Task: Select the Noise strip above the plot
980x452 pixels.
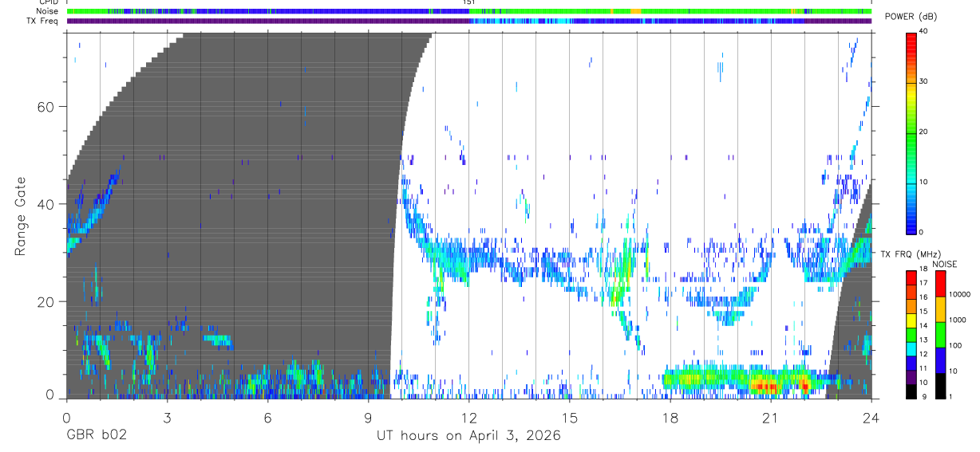Action: point(469,11)
